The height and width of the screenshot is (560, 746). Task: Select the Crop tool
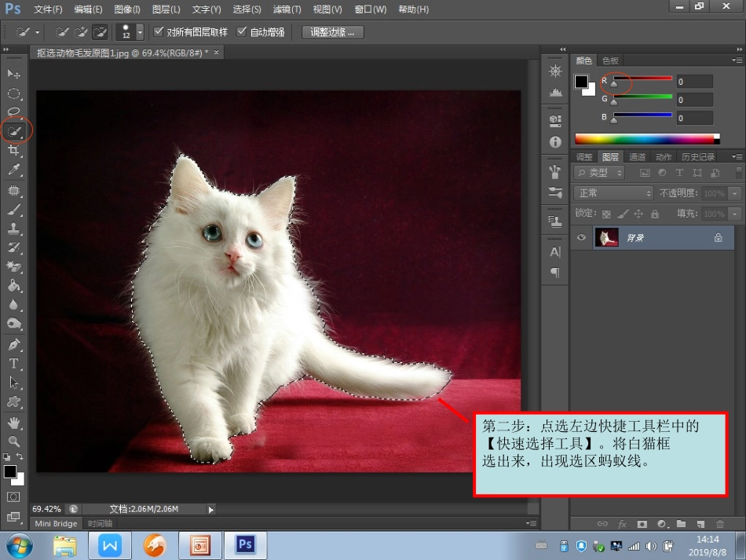14,150
